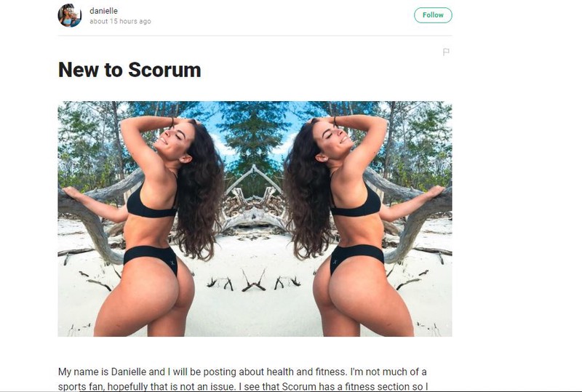Click the word 'New' in the title
Screen dimensions: 582x392
79,70
